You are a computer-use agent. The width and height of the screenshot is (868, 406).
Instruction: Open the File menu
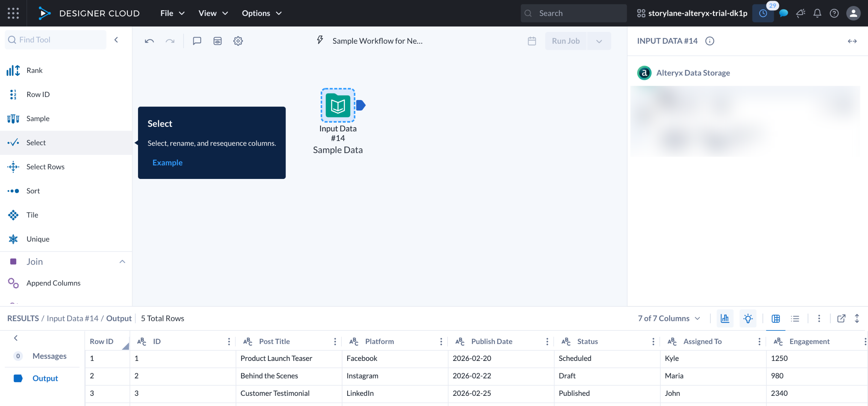[x=172, y=13]
